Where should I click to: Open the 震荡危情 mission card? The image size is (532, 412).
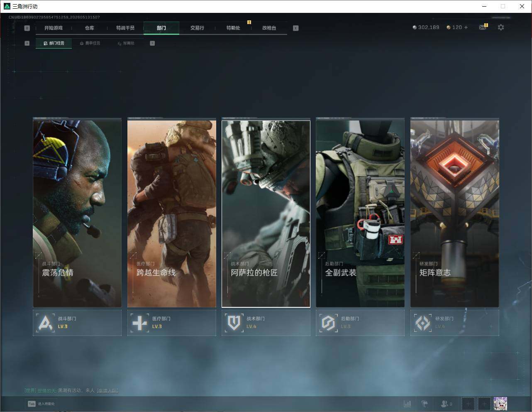pos(77,213)
